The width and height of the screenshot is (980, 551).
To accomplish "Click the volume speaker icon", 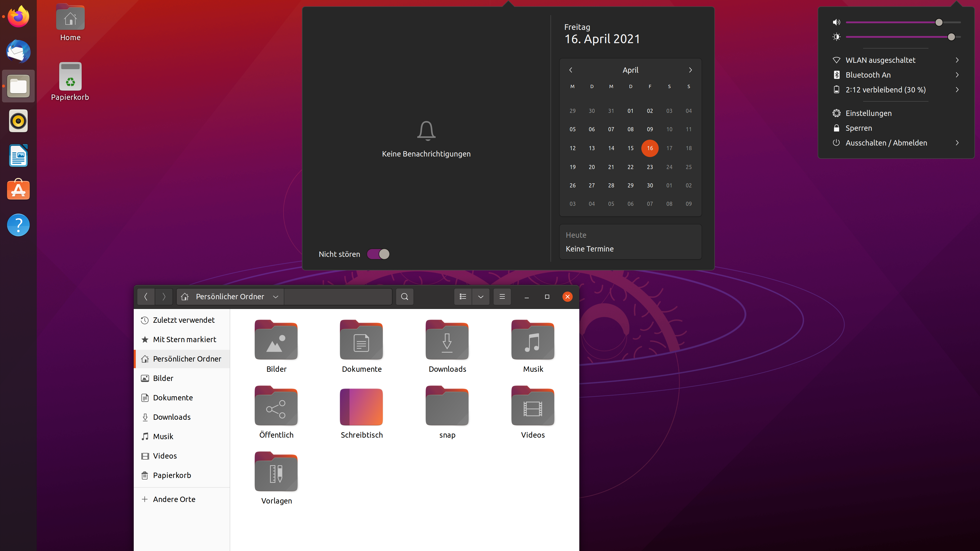I will pyautogui.click(x=836, y=22).
